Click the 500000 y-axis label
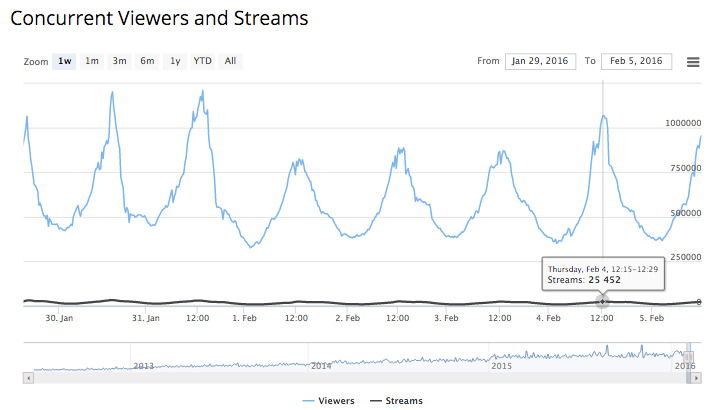Image resolution: width=716 pixels, height=410 pixels. [x=686, y=213]
